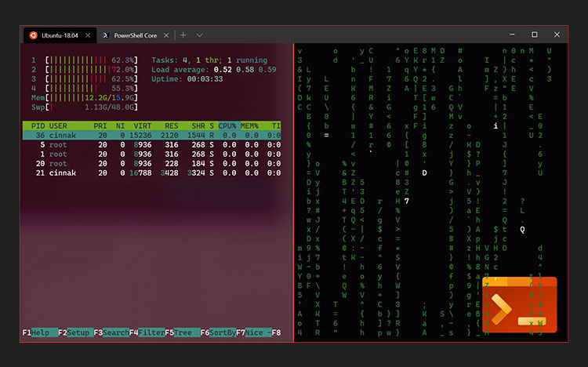Open htop Setup from function bar
Viewport: 588px width, 367px height.
click(78, 332)
